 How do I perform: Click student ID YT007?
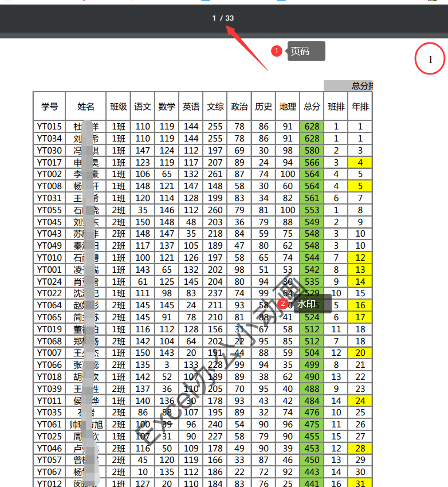(x=49, y=353)
